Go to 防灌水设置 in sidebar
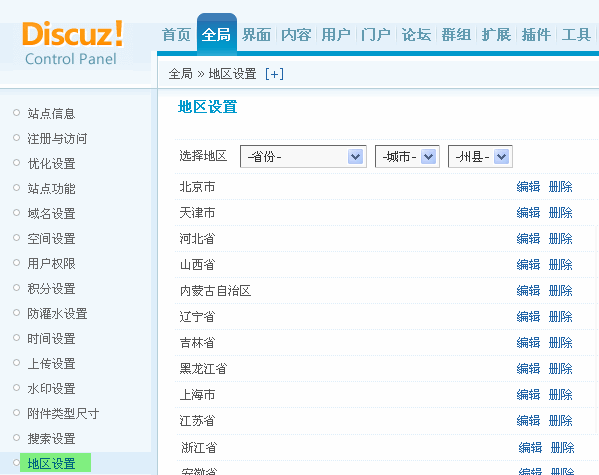 click(x=57, y=314)
